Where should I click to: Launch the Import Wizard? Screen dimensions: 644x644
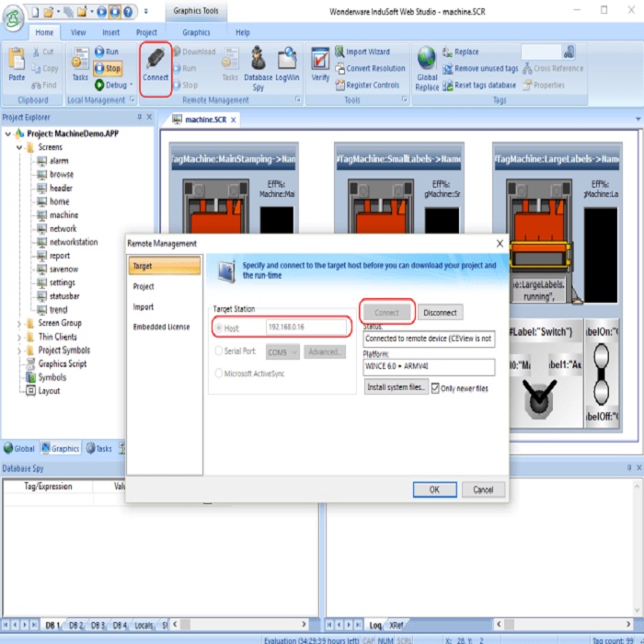[362, 52]
